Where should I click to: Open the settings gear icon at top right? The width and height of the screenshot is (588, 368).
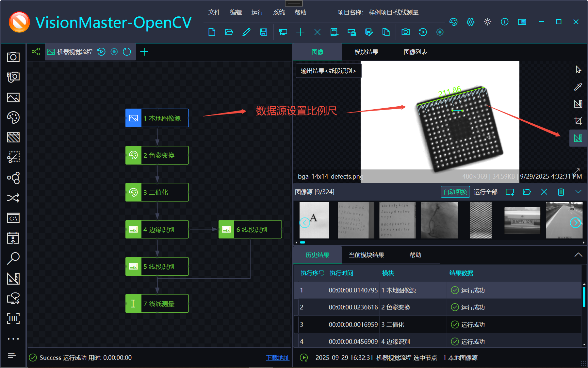click(x=470, y=22)
